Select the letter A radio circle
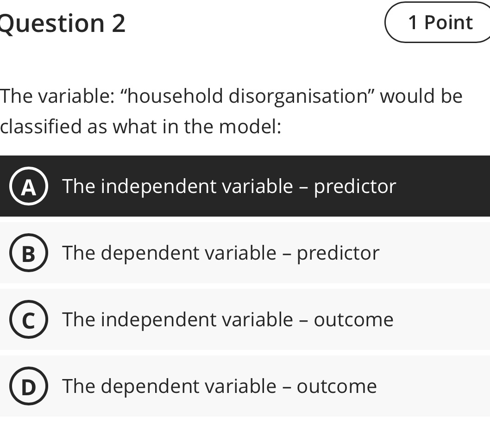The width and height of the screenshot is (490, 448). (x=29, y=187)
